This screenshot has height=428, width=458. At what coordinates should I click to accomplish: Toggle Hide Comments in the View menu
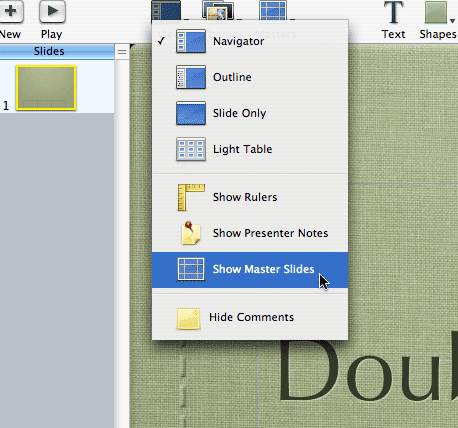[x=250, y=317]
